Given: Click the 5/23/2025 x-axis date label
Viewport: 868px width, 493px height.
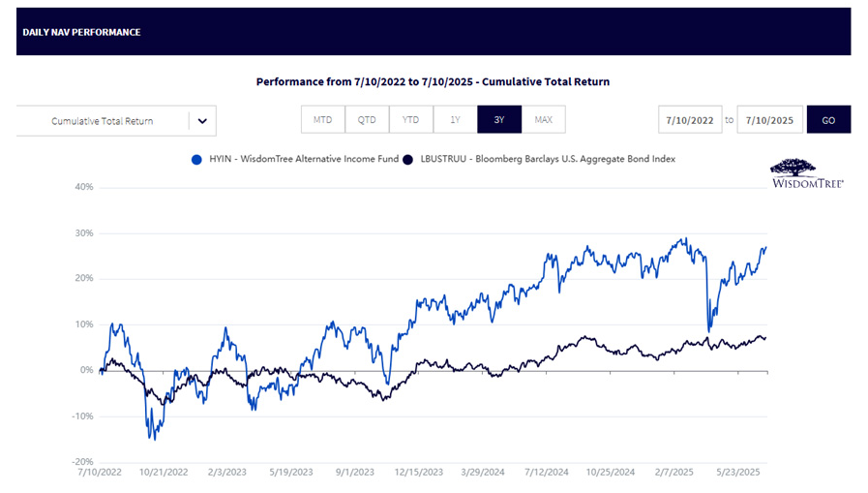Looking at the screenshot, I should [738, 473].
